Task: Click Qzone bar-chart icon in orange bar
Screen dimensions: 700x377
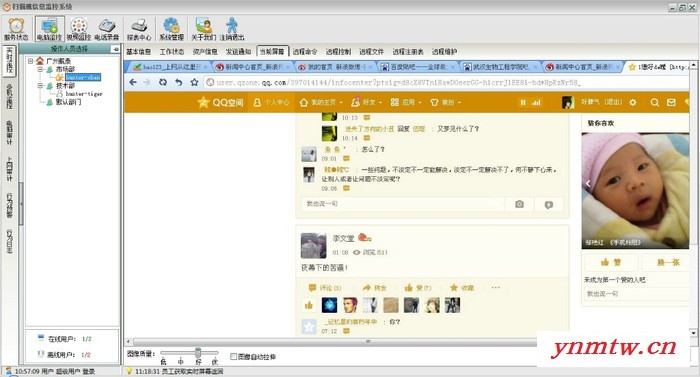Action: pos(536,102)
